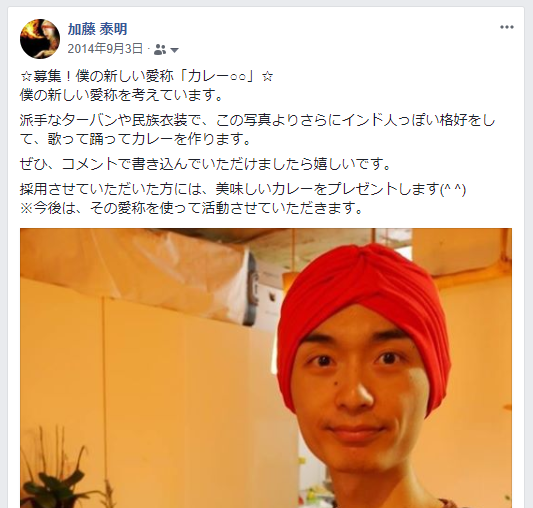
Task: Open the profile picture of 加藤 泰明
Action: tap(40, 39)
